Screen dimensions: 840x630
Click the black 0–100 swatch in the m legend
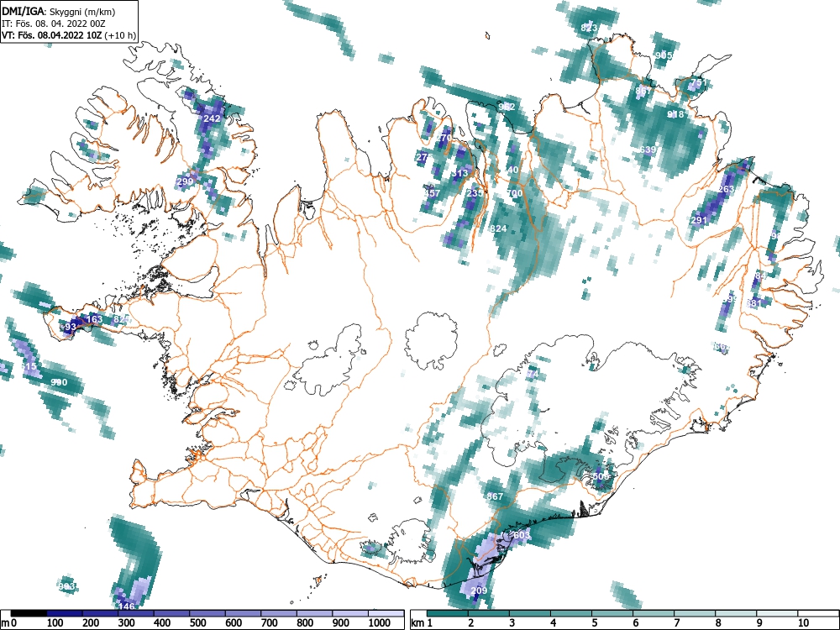click(29, 613)
